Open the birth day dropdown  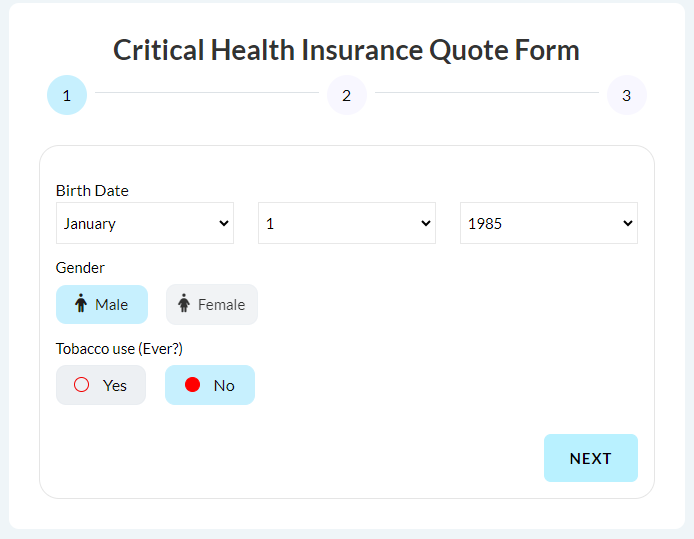pos(347,223)
